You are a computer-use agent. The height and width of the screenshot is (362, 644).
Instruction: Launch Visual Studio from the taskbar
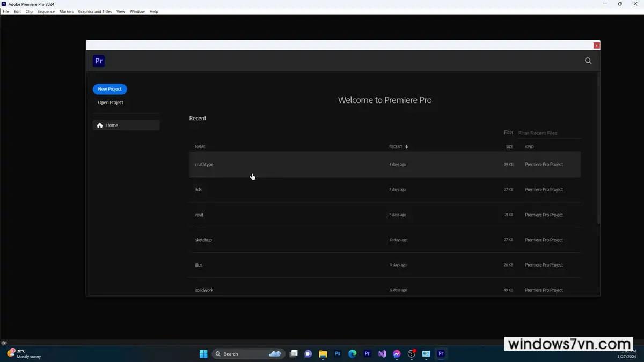382,354
